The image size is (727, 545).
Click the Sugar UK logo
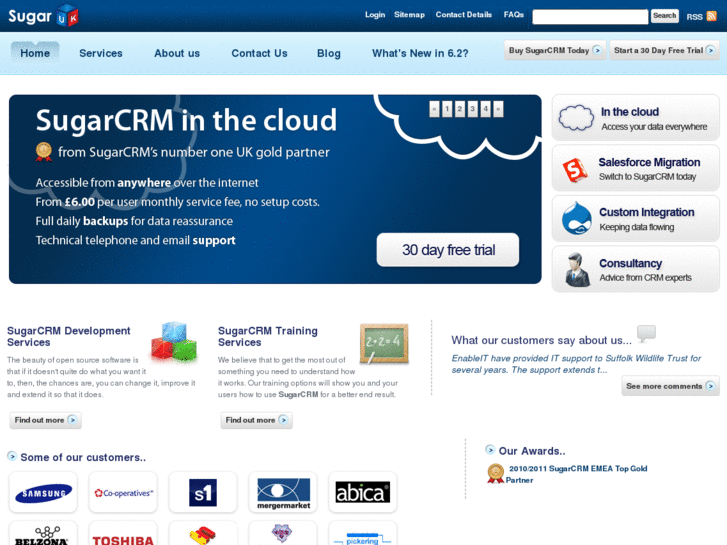[x=43, y=16]
